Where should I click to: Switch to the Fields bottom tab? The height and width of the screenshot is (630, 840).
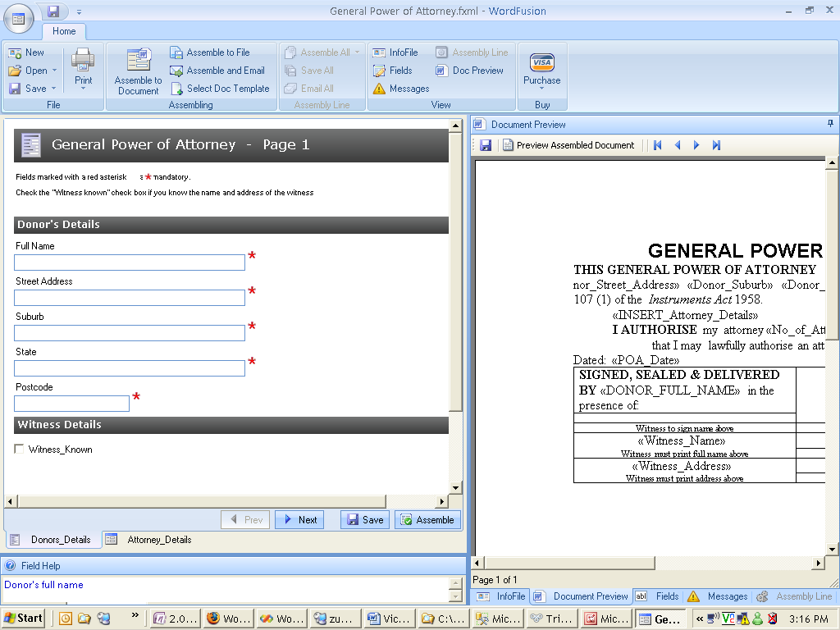click(x=657, y=596)
